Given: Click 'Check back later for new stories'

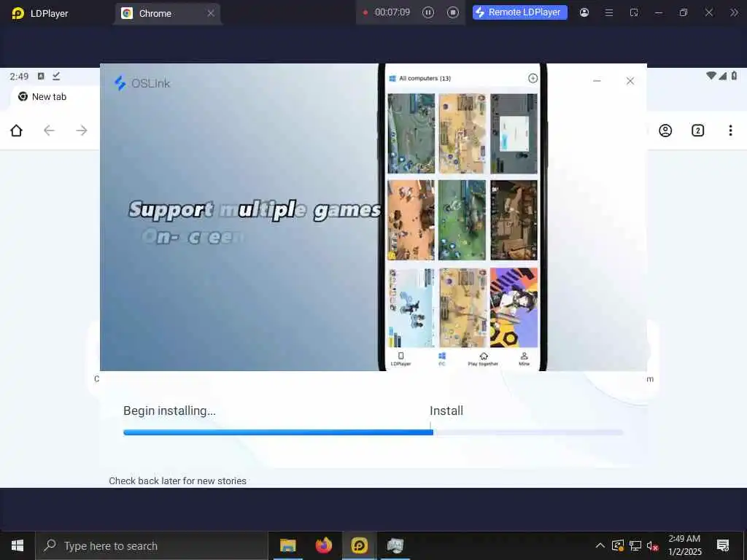Looking at the screenshot, I should tap(178, 481).
